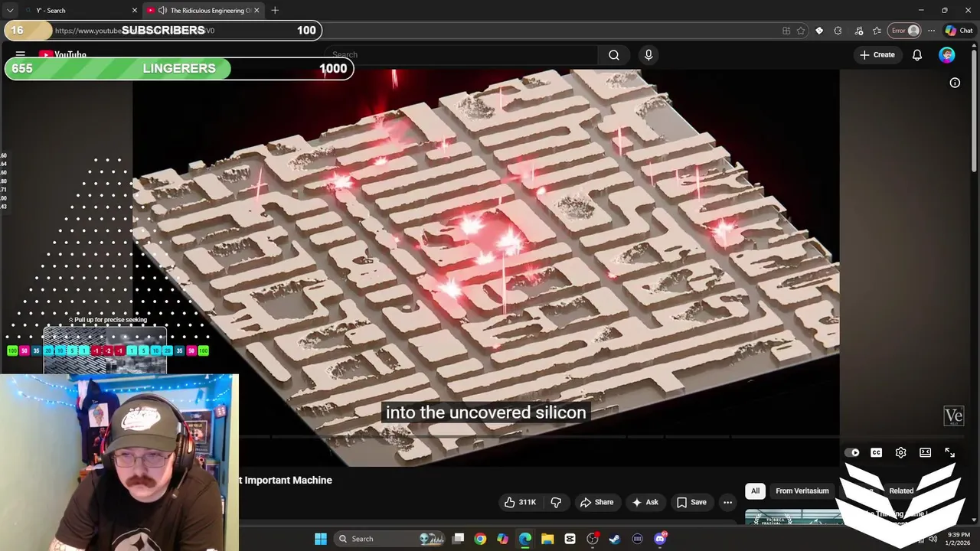Switch to the "Y' - Search" browser tab

point(80,10)
